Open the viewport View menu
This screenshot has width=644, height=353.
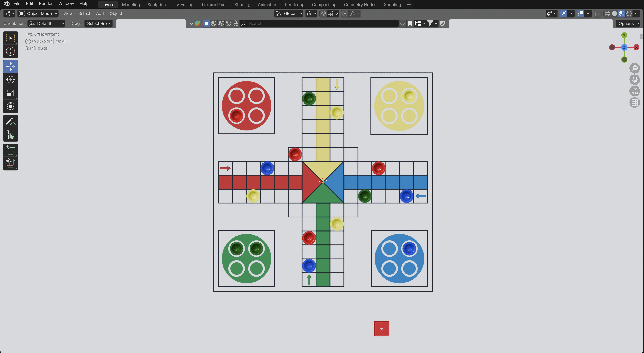[68, 13]
